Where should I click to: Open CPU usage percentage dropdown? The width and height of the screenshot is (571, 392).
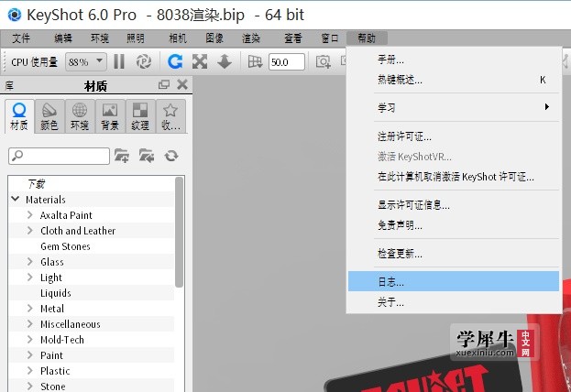[86, 62]
